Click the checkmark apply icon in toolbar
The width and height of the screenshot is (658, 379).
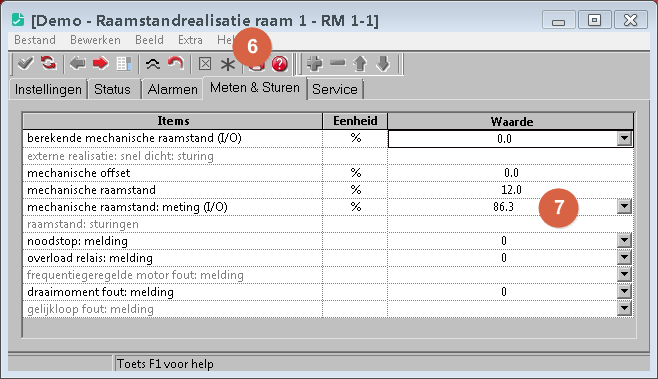click(25, 64)
